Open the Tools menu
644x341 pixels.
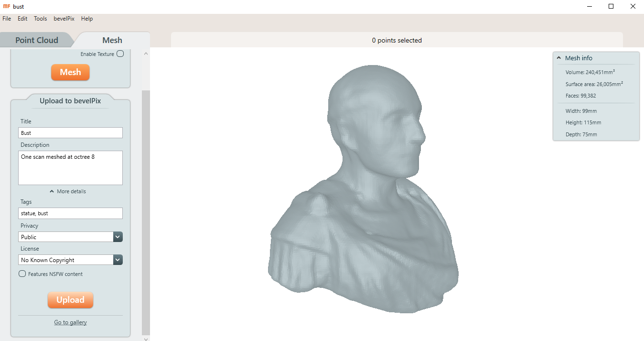40,19
